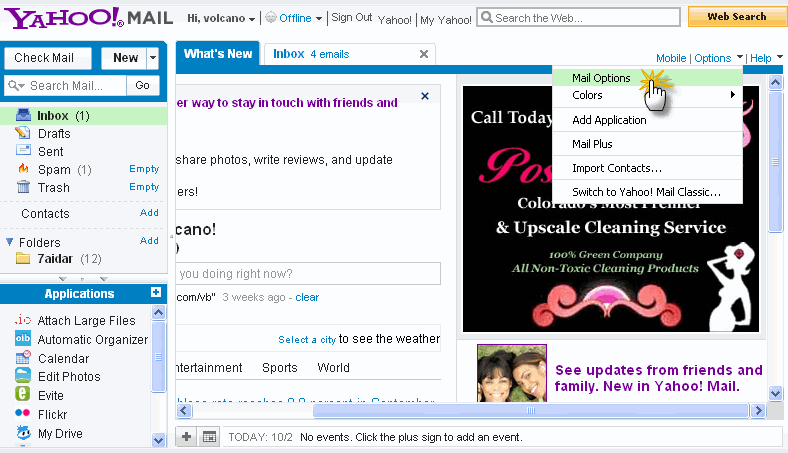Open the Calendar application icon
788x453 pixels.
pyautogui.click(x=23, y=357)
